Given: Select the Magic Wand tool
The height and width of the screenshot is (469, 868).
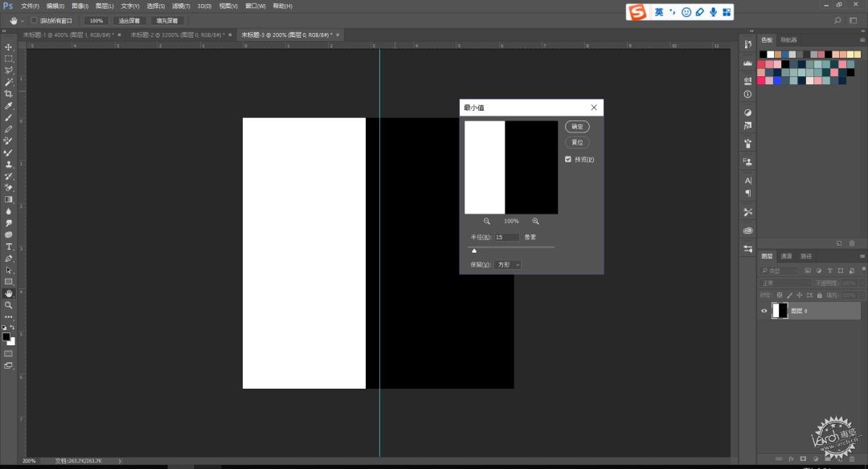Looking at the screenshot, I should (x=8, y=82).
